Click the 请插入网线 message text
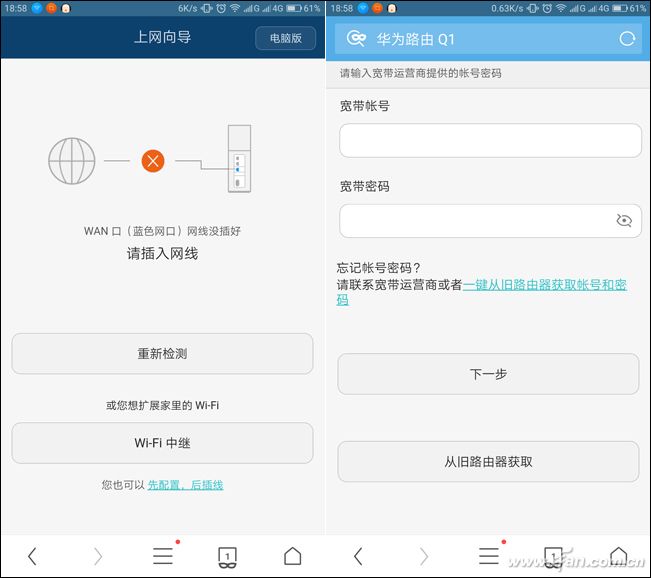The image size is (651, 578). [x=162, y=253]
